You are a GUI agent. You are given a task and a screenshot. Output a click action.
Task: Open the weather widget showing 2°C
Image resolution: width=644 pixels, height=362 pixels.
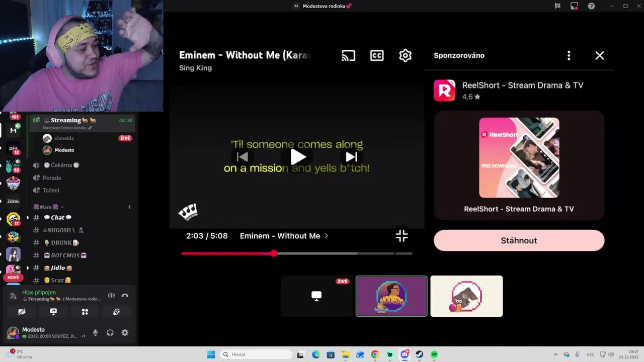[x=19, y=354]
